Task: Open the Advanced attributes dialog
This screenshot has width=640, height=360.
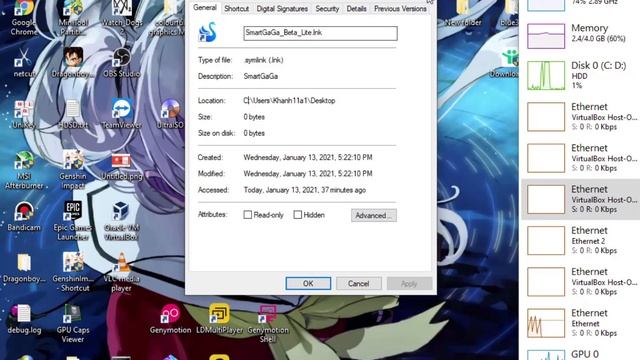Action: [x=373, y=216]
